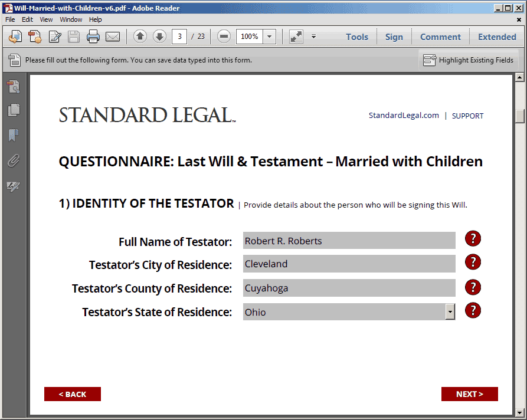
Task: Open the Extended pane
Action: (497, 37)
